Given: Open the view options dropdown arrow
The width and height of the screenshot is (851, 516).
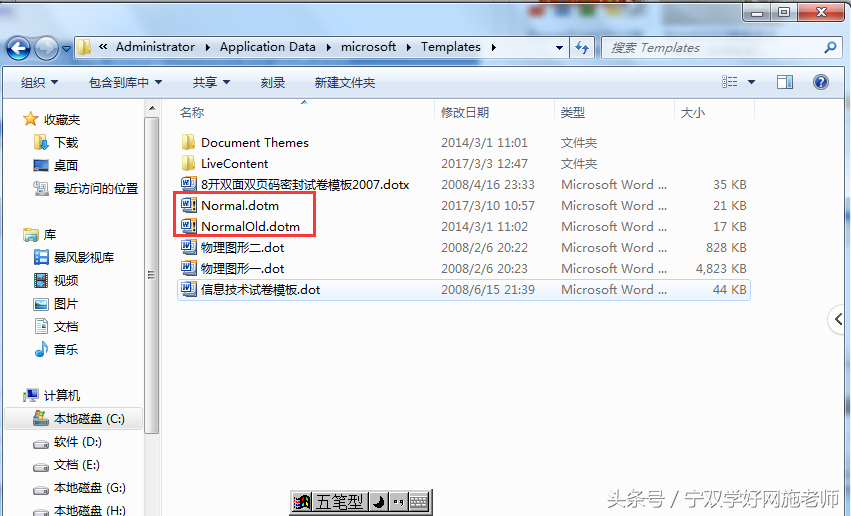Looking at the screenshot, I should tap(752, 82).
